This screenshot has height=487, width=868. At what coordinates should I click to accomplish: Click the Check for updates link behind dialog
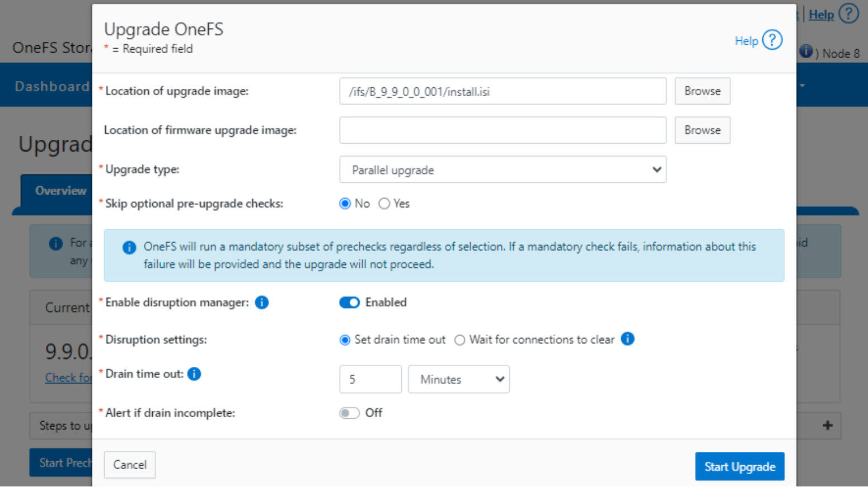(x=68, y=377)
